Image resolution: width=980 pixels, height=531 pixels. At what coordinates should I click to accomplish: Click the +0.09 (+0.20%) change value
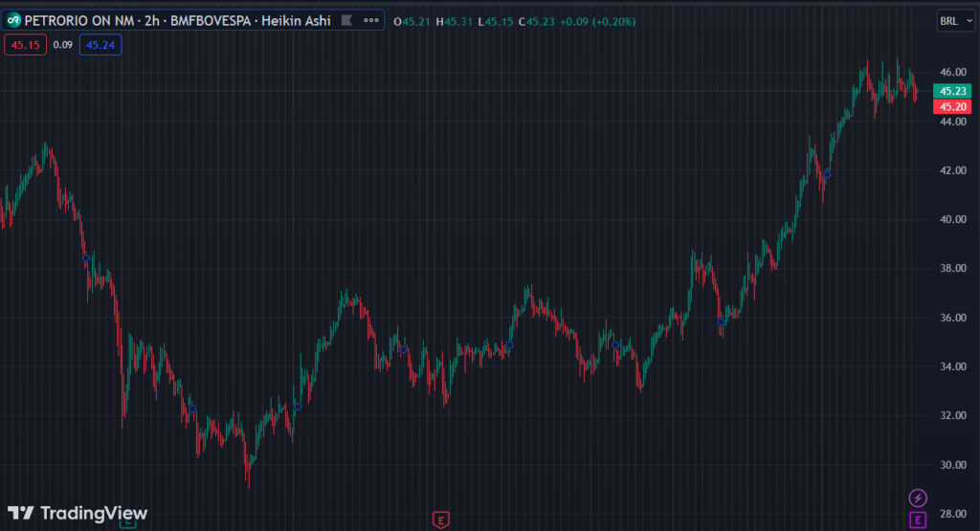coord(597,21)
